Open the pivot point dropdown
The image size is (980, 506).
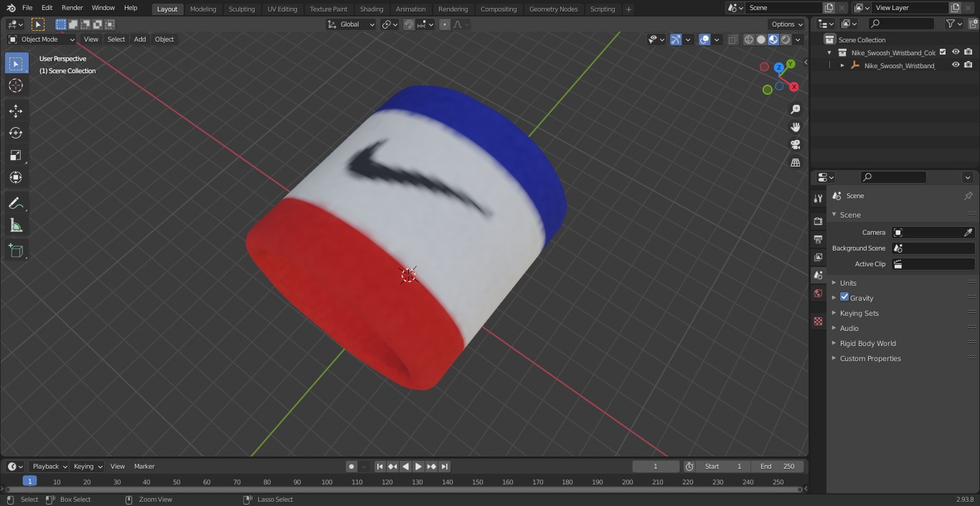click(390, 24)
